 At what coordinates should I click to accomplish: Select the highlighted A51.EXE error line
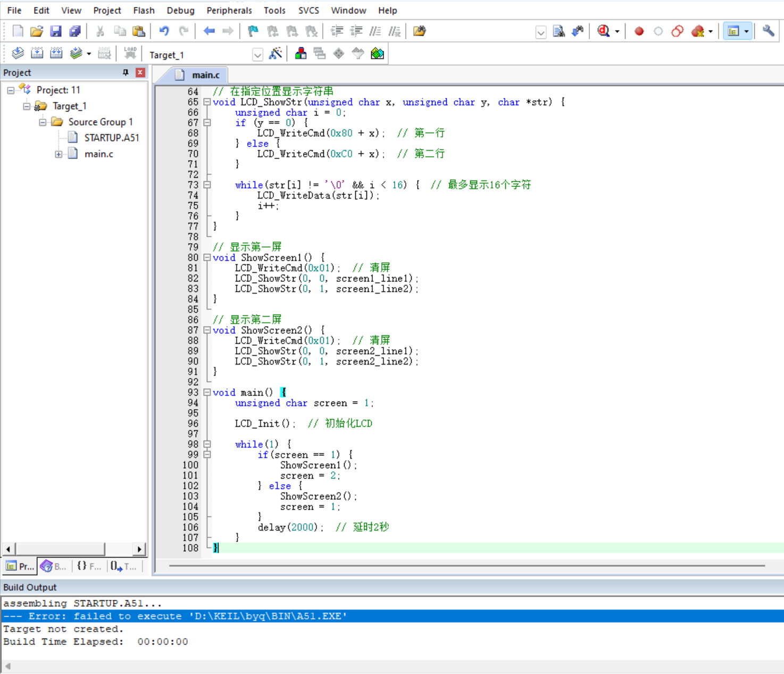tap(176, 615)
